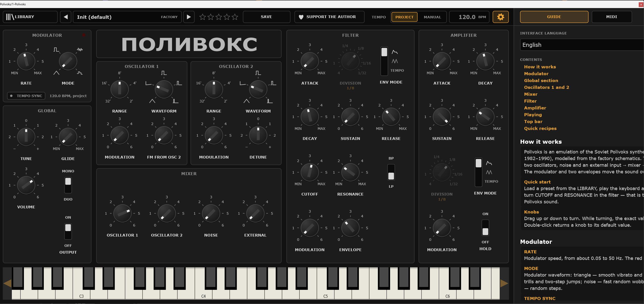Switch to the MIDI tab

[612, 17]
